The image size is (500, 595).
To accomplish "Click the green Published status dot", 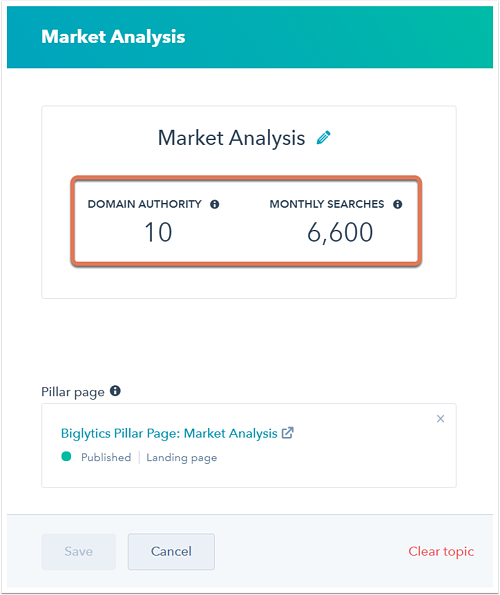I will pyautogui.click(x=66, y=456).
